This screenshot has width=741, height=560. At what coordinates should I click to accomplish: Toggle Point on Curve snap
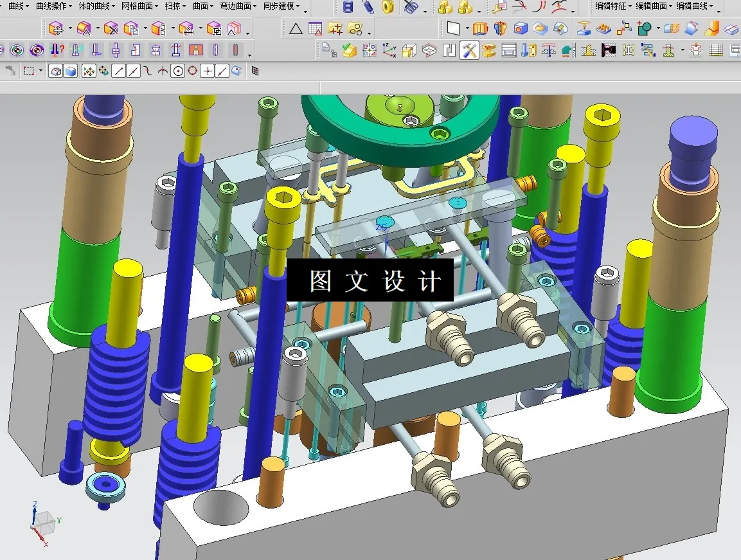pos(222,71)
